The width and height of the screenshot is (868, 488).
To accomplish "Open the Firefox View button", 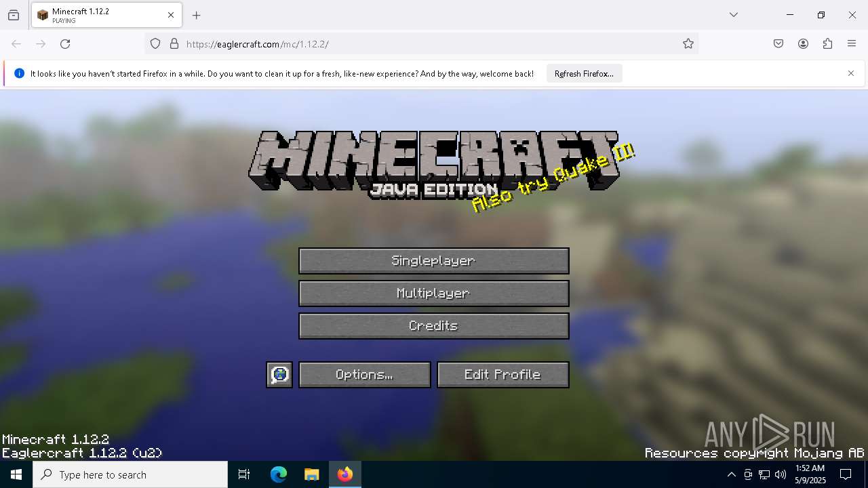I will (14, 15).
